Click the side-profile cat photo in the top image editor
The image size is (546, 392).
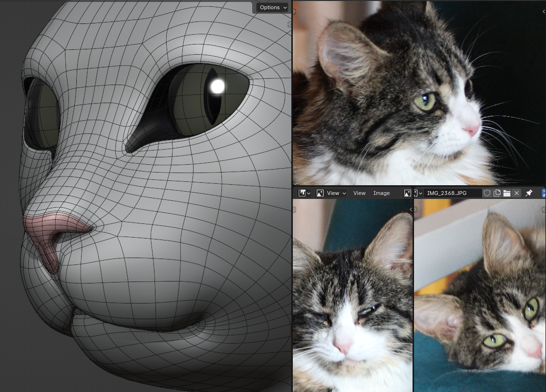(419, 93)
